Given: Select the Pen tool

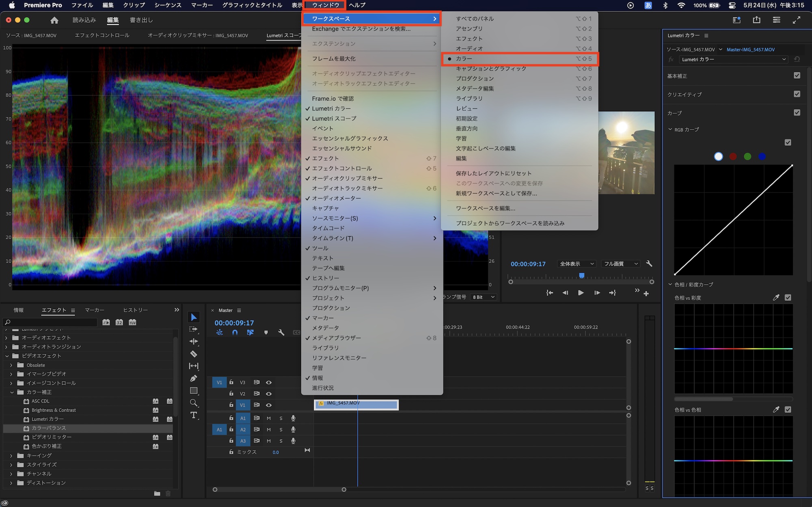Looking at the screenshot, I should (x=194, y=378).
